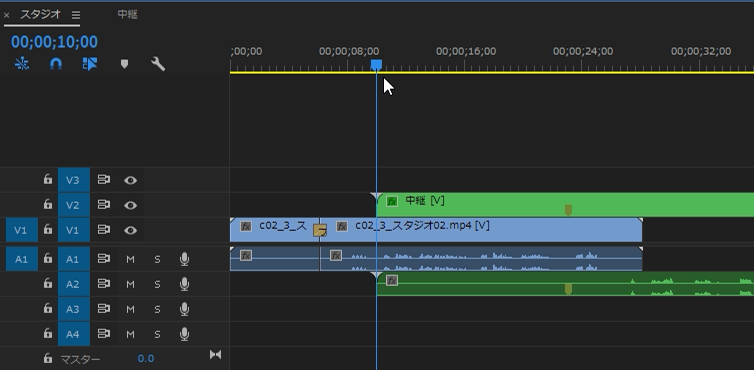
Task: Mute track A3
Action: coord(130,309)
